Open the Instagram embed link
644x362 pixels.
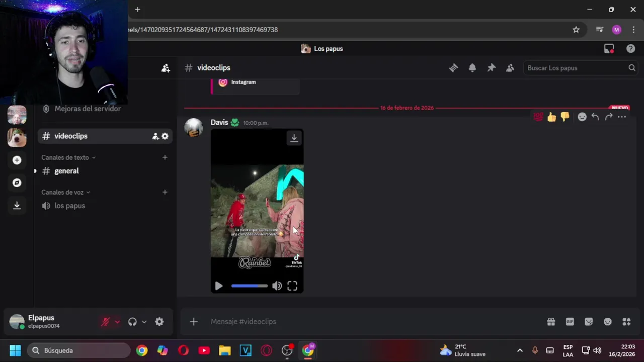tap(244, 82)
